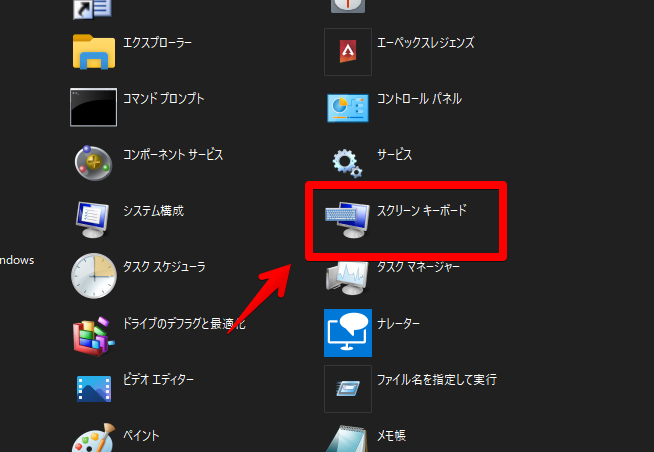Select the コマンド プロンプト text label
Screen dimensions: 654x452
[x=164, y=99]
